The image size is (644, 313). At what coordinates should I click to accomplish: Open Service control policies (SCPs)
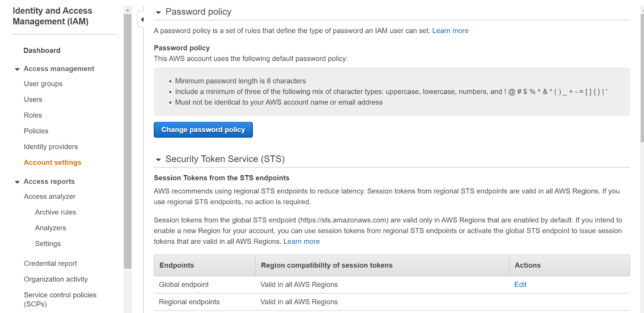point(60,299)
